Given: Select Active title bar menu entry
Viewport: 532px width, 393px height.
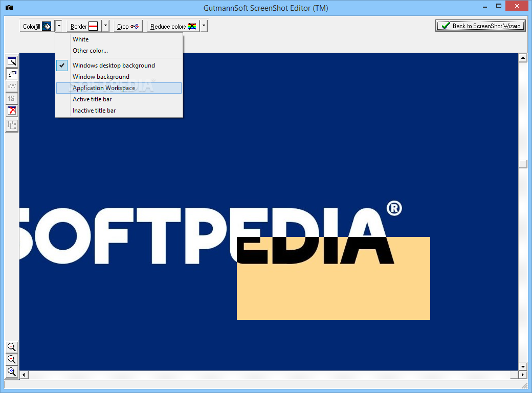Looking at the screenshot, I should [x=119, y=99].
